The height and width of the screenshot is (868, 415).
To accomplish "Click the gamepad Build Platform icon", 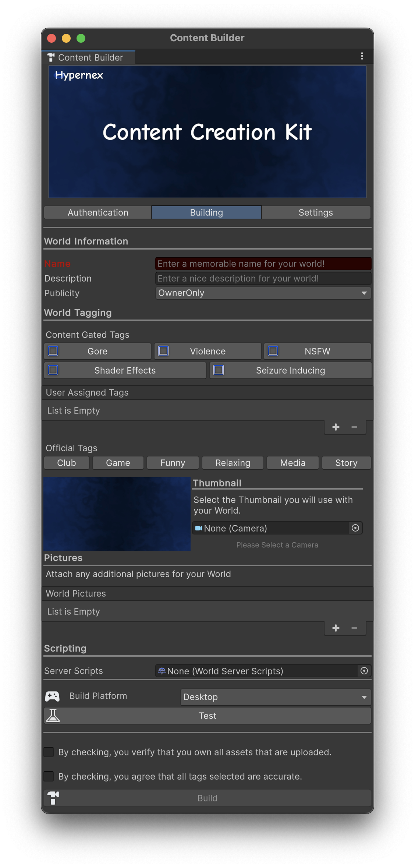I will [52, 696].
